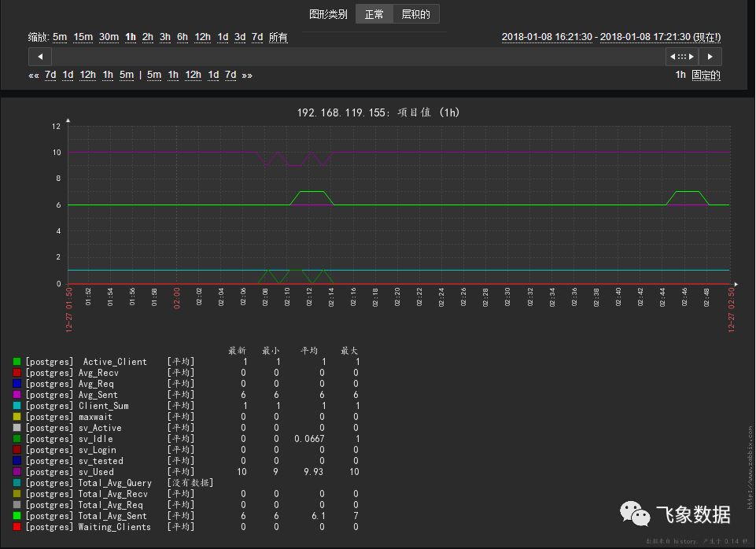Image resolution: width=756 pixels, height=549 pixels.
Task: Move back 12h using left navigation links
Action: pyautogui.click(x=87, y=76)
